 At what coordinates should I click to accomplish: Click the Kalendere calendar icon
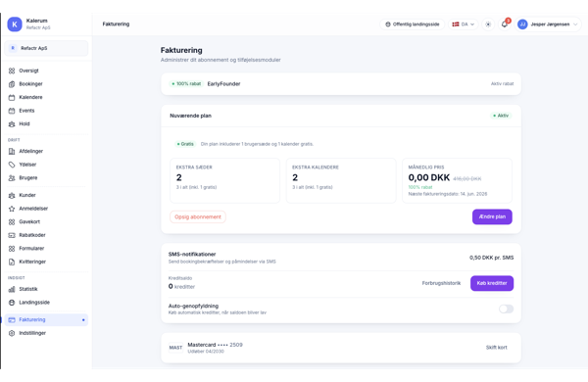pyautogui.click(x=12, y=98)
